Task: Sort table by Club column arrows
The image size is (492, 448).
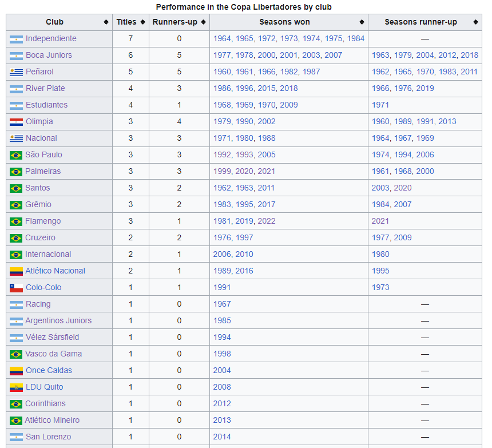Action: click(x=106, y=22)
